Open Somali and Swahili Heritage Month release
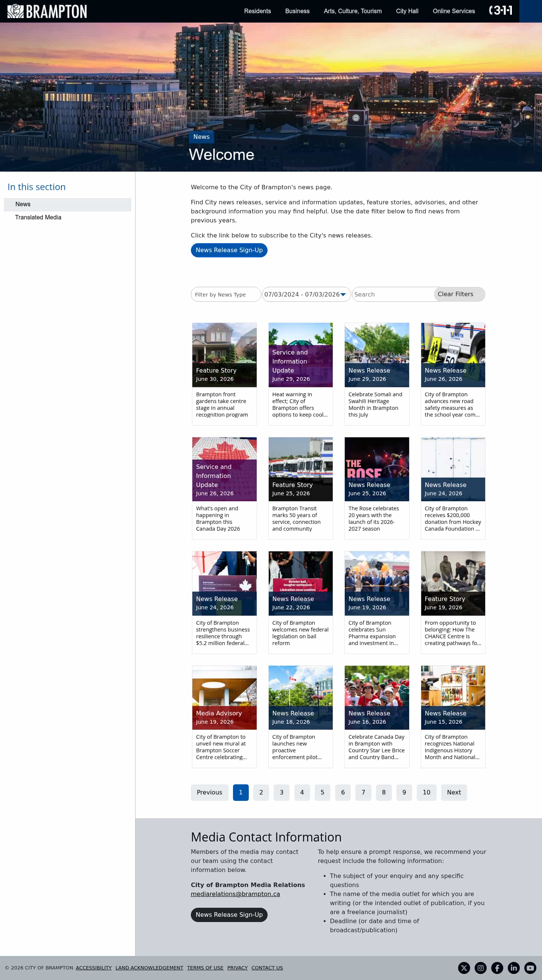 point(376,374)
